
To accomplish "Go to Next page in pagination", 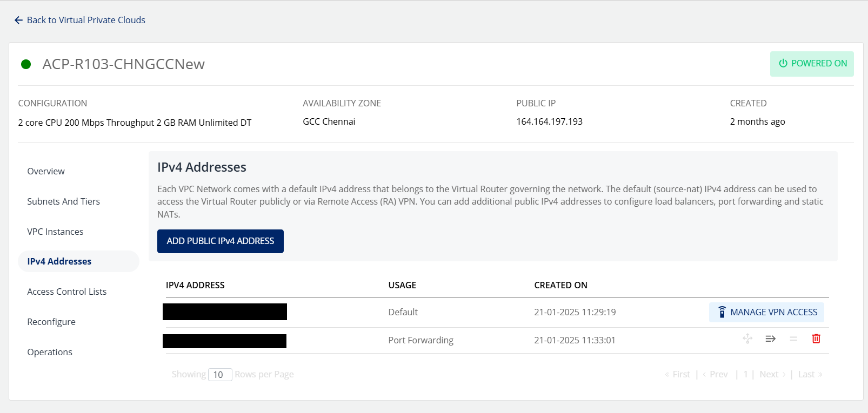I will (x=772, y=374).
